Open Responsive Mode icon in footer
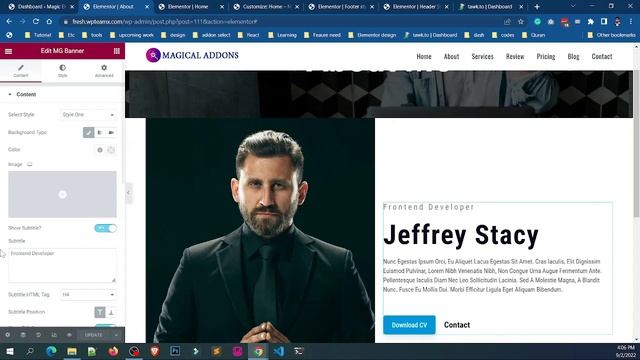This screenshot has width=640, height=360. 54,335
